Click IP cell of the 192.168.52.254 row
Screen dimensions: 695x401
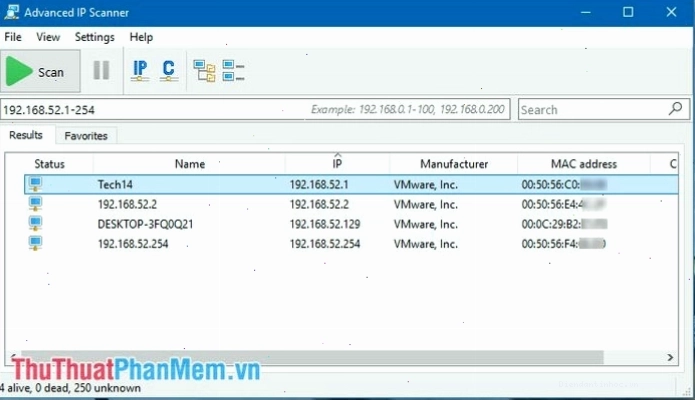325,244
